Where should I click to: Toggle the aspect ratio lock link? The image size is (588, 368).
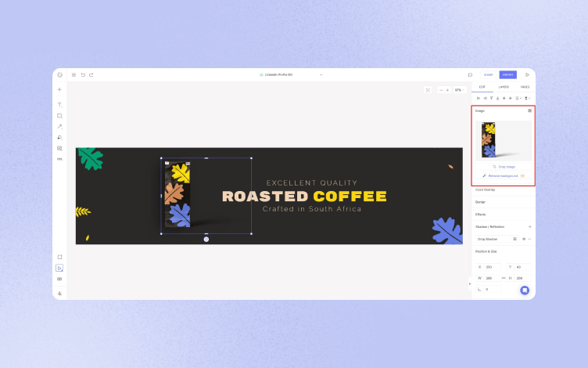(x=504, y=278)
